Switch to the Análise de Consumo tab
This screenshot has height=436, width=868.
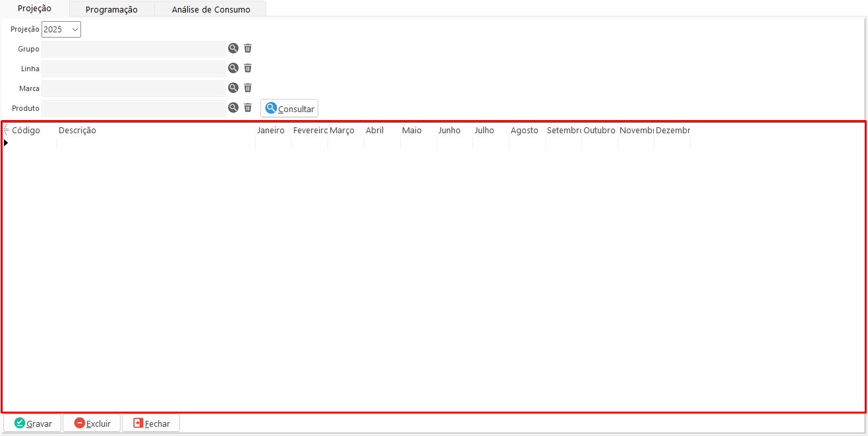point(211,9)
